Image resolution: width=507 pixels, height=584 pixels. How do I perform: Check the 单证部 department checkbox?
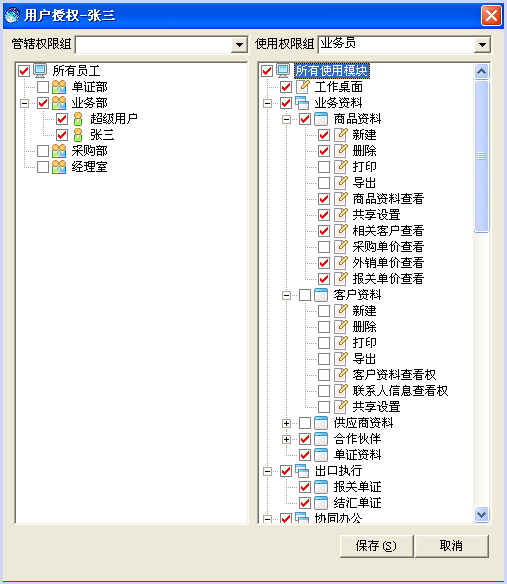[43, 87]
